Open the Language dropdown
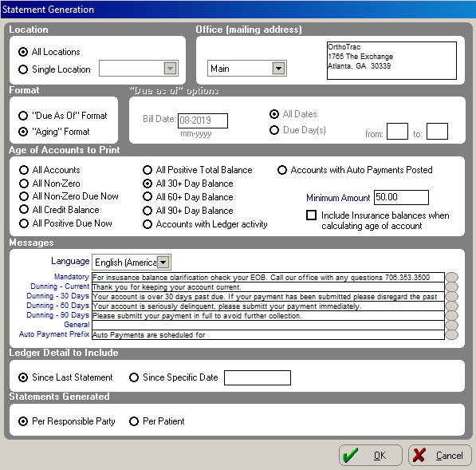 tap(163, 263)
